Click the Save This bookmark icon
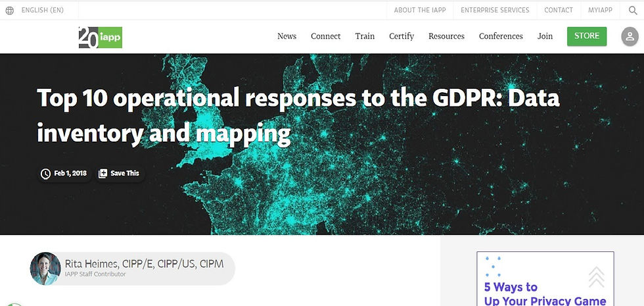The width and height of the screenshot is (644, 306). (x=103, y=174)
